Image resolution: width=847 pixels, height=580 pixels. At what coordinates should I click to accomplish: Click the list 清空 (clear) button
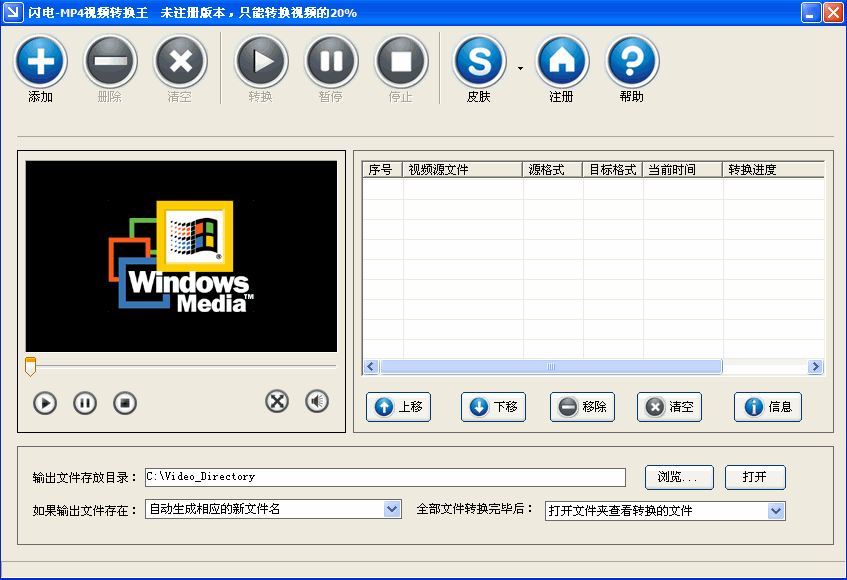click(669, 407)
